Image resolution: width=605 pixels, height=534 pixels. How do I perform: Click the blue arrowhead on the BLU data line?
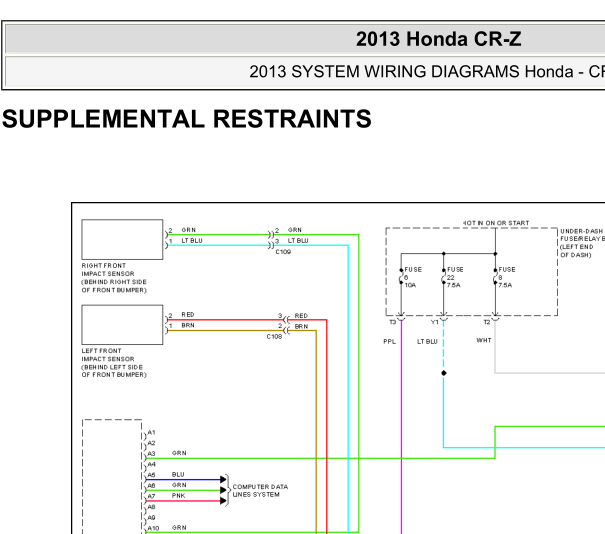coord(223,480)
